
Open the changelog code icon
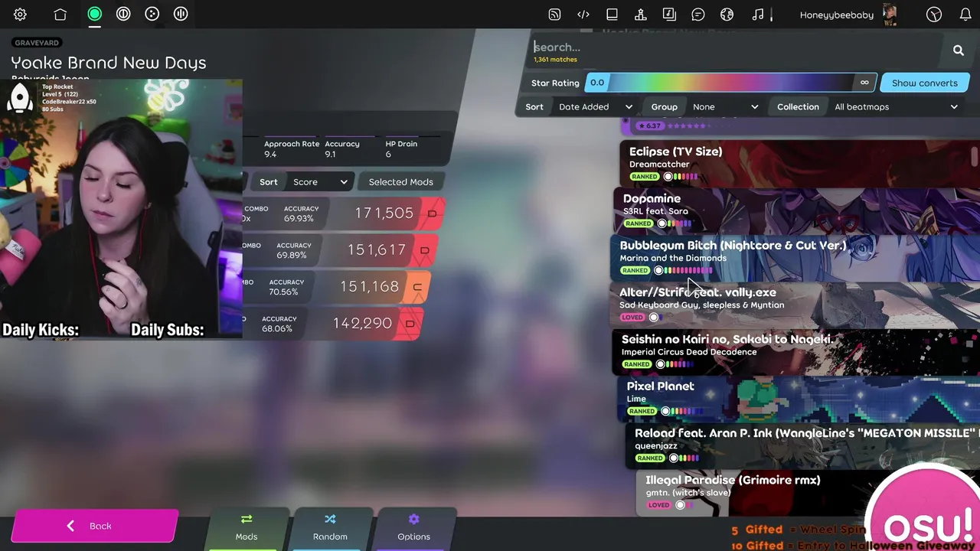[583, 15]
